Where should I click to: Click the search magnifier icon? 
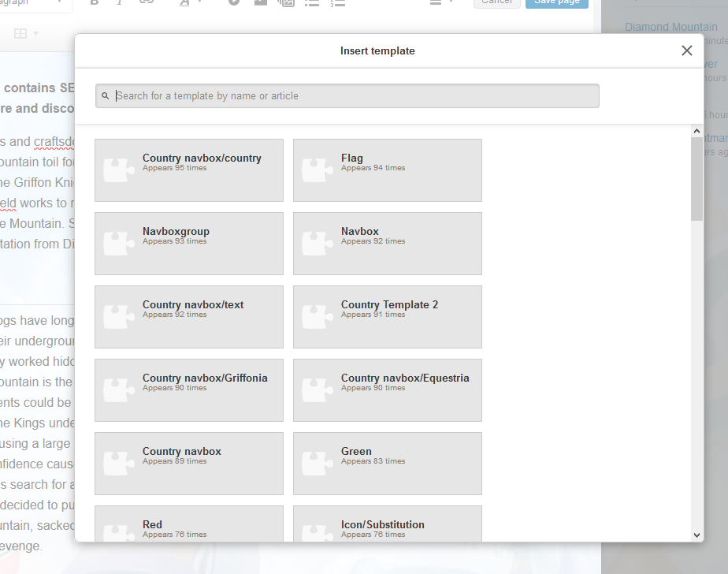point(106,95)
